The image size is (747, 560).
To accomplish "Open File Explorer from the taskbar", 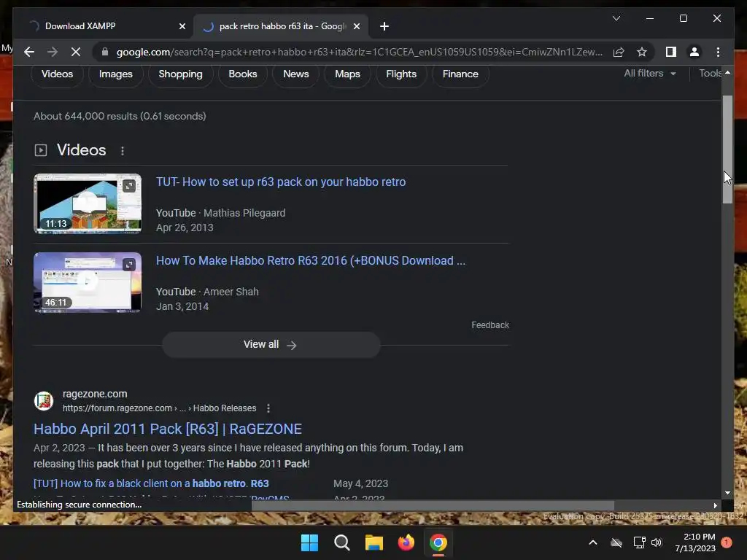I will (x=374, y=542).
